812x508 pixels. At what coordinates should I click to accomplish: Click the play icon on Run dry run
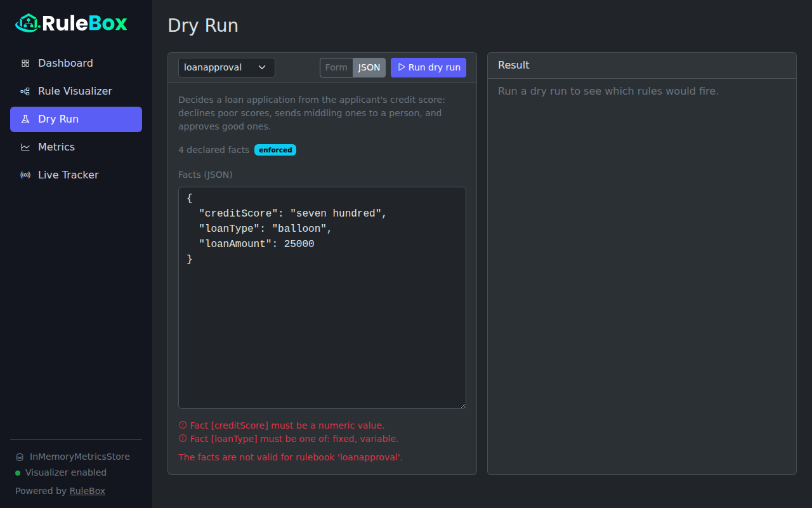click(401, 67)
